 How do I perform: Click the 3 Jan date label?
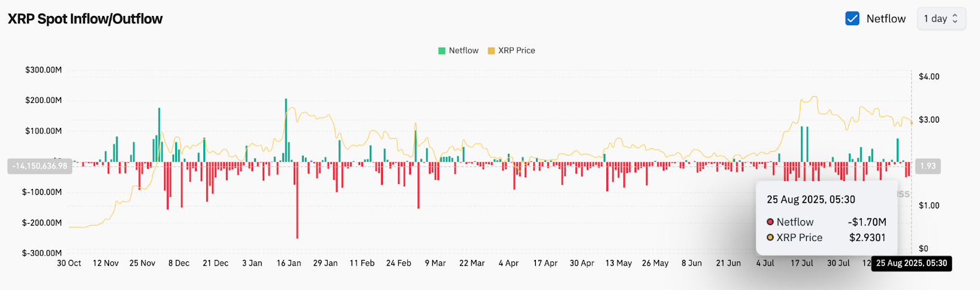252,263
